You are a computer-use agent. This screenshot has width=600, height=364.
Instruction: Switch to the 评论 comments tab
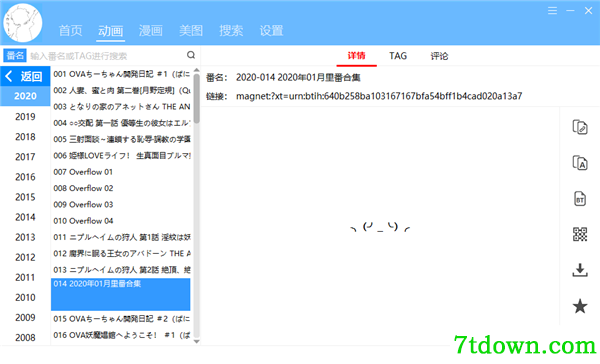point(439,56)
